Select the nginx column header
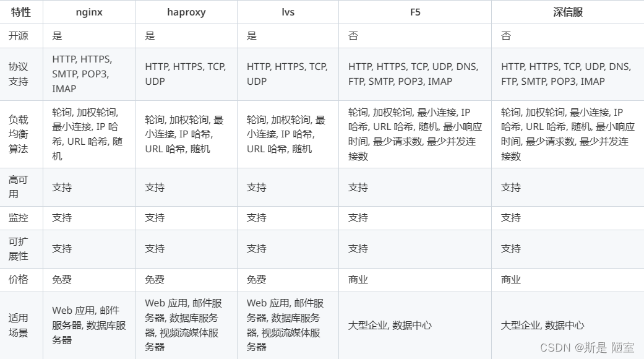The height and width of the screenshot is (359, 644). point(88,12)
